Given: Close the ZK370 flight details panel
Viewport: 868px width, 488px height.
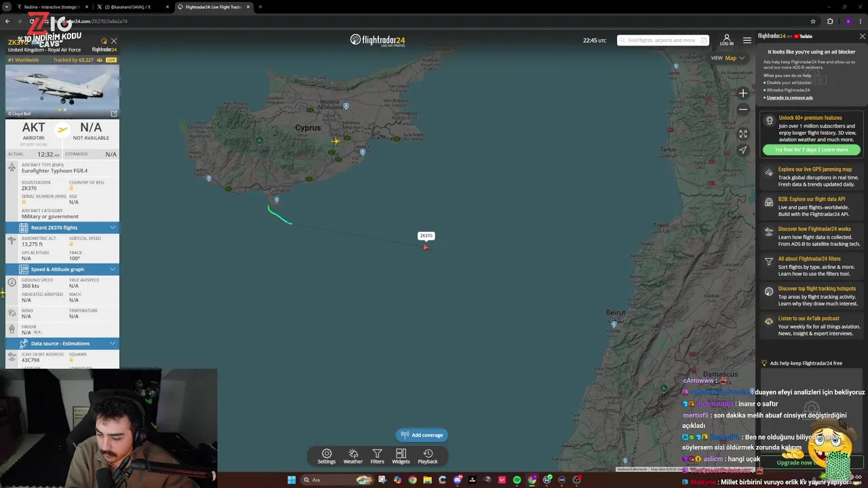Looking at the screenshot, I should point(113,41).
